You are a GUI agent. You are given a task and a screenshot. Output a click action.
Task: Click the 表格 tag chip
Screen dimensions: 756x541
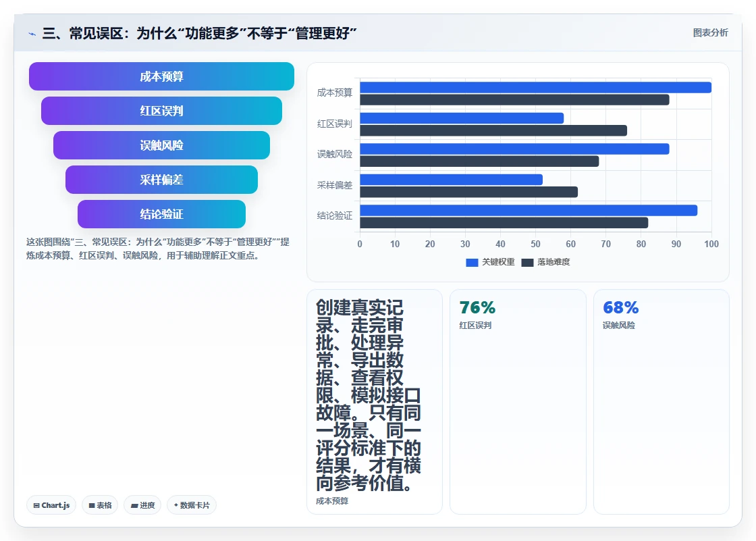100,505
